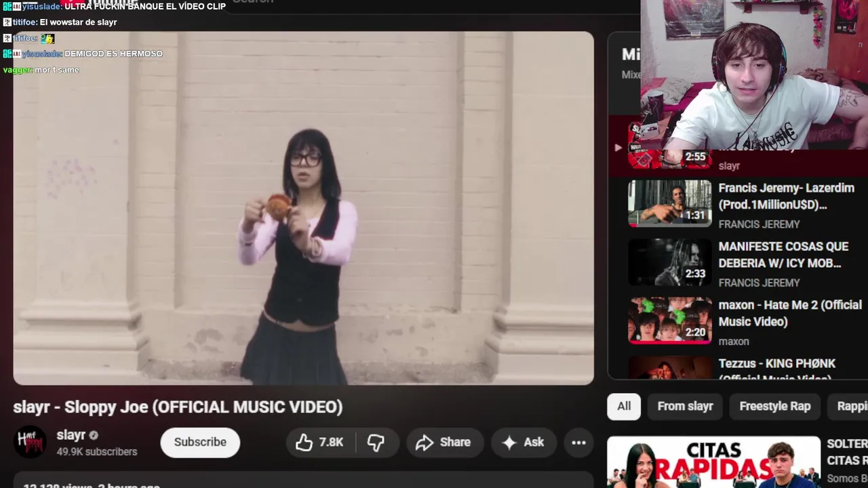
Task: Click chat message El wowstar de slayr
Action: coord(79,22)
